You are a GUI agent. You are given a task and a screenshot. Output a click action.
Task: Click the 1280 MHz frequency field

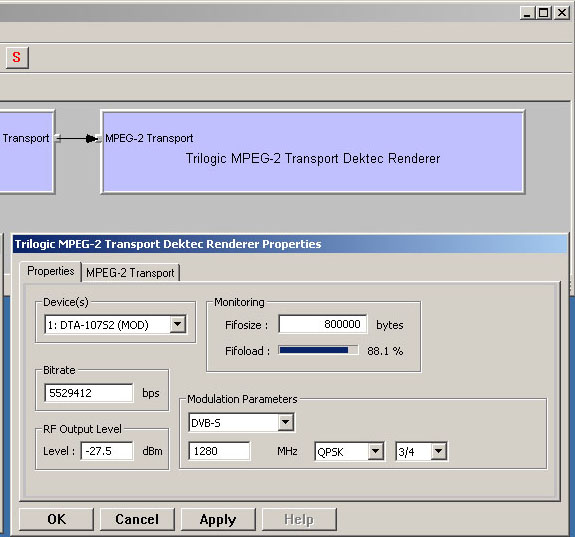coord(219,451)
